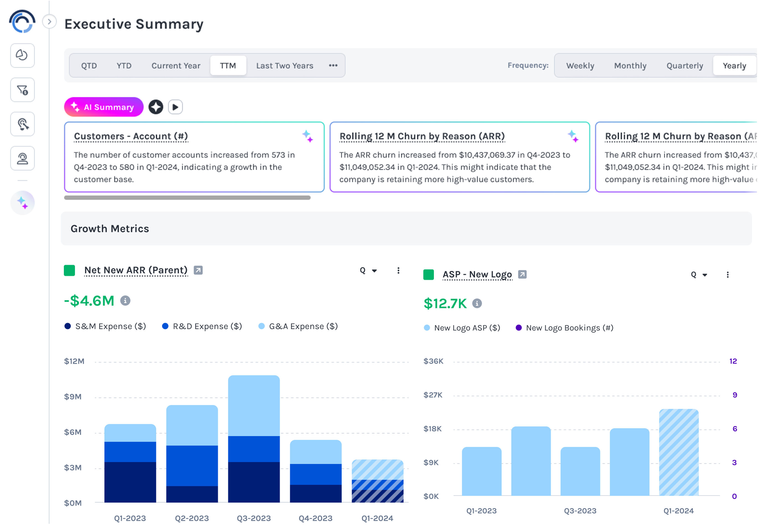Open the pie chart dashboards sidebar icon

point(22,55)
